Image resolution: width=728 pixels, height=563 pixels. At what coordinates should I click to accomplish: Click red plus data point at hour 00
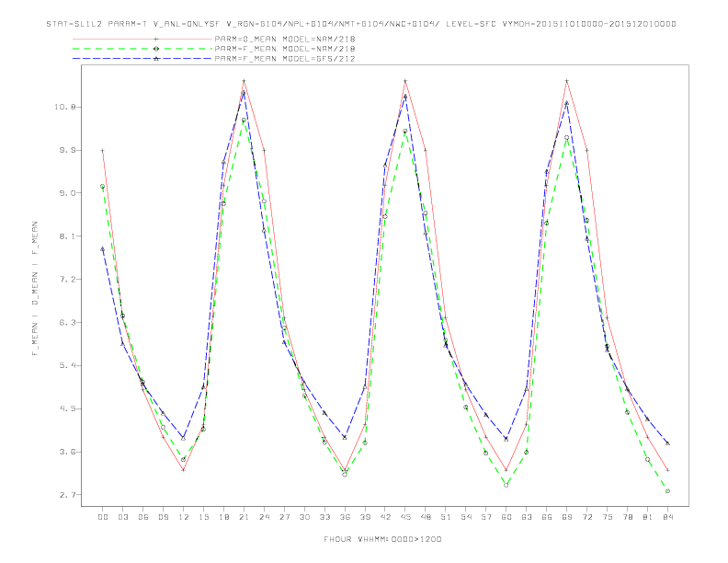click(x=103, y=151)
